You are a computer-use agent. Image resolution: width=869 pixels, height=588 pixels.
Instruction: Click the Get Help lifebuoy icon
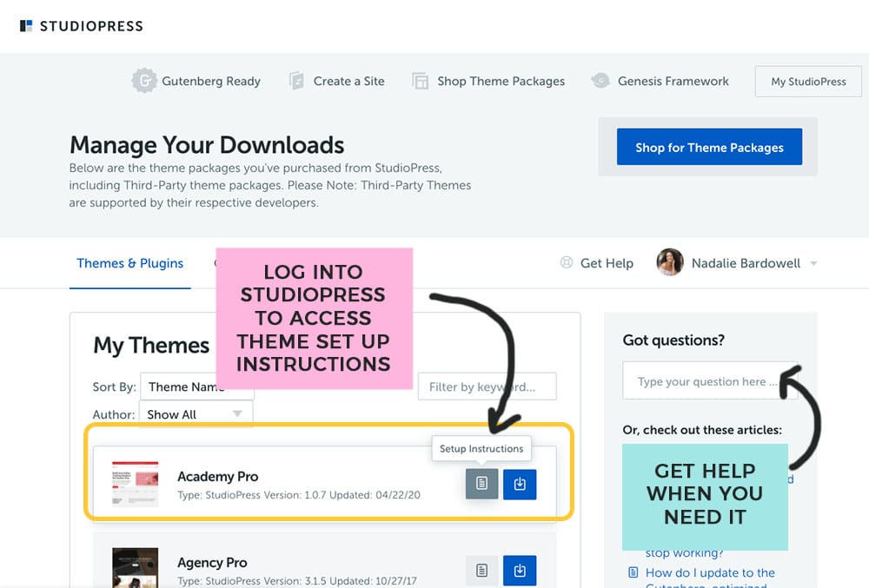pos(567,262)
